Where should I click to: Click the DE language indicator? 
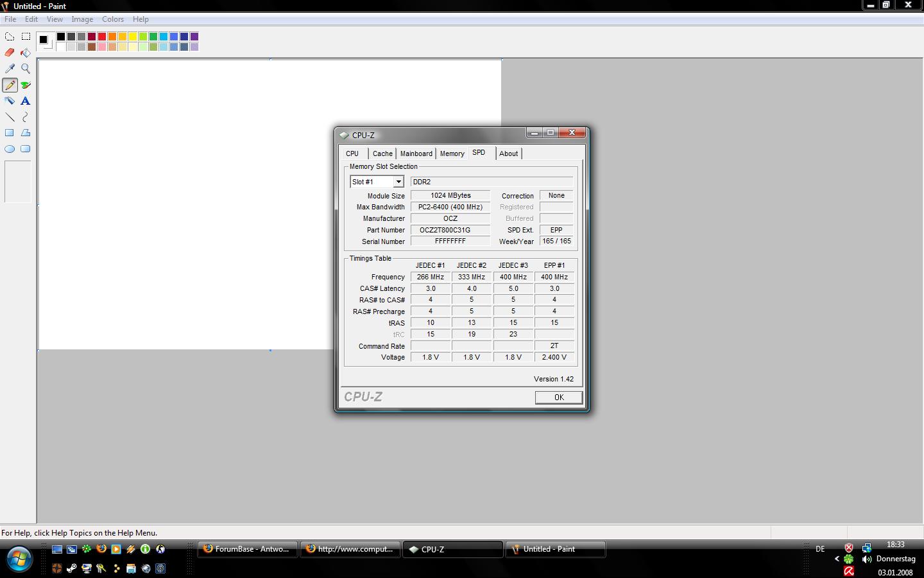(x=820, y=549)
